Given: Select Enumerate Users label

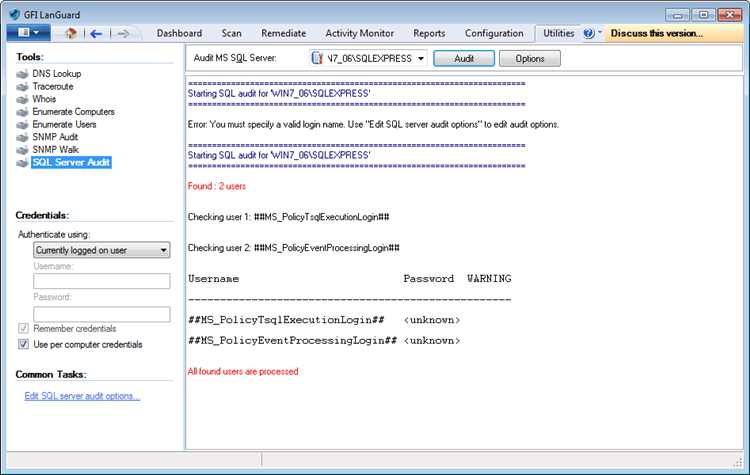Looking at the screenshot, I should 64,124.
